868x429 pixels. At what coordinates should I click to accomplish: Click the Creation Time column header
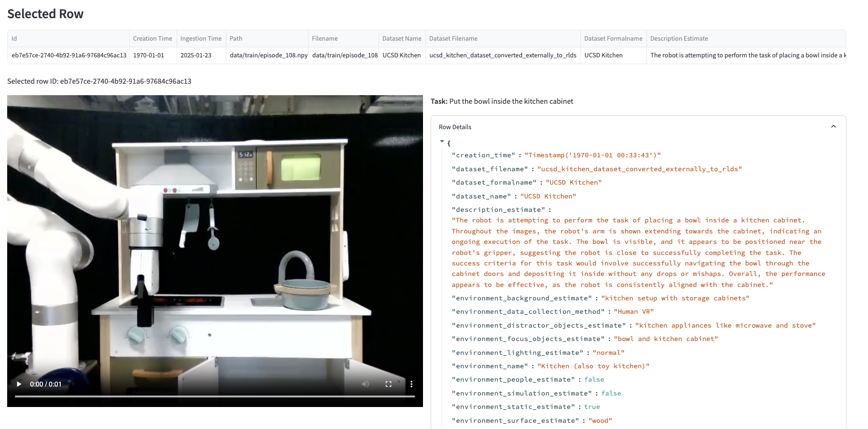153,39
